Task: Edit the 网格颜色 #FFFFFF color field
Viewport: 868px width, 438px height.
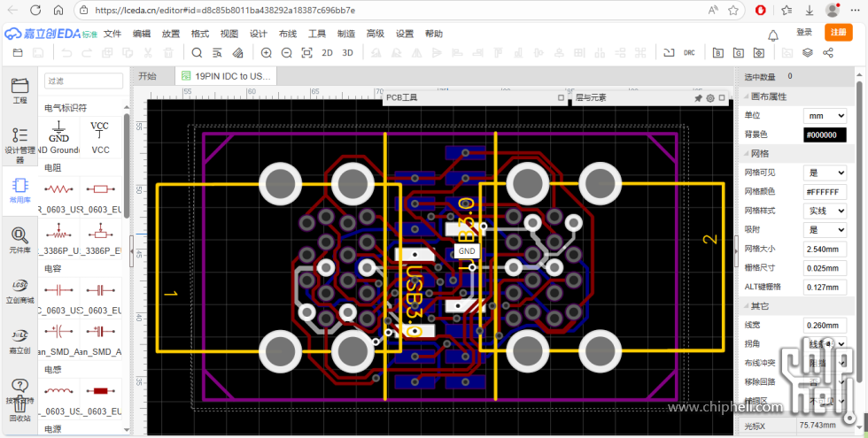Action: click(x=825, y=192)
